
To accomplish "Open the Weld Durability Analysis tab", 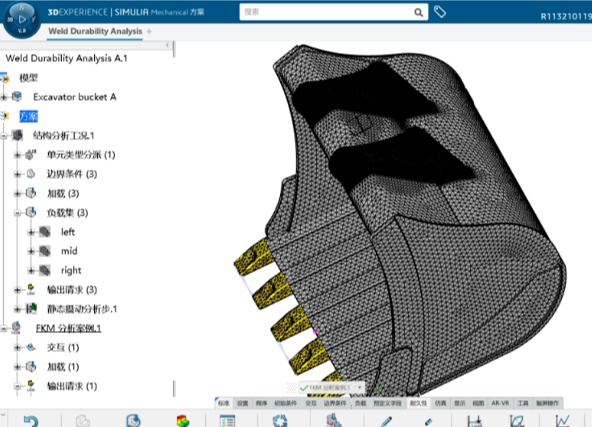I will [x=95, y=31].
